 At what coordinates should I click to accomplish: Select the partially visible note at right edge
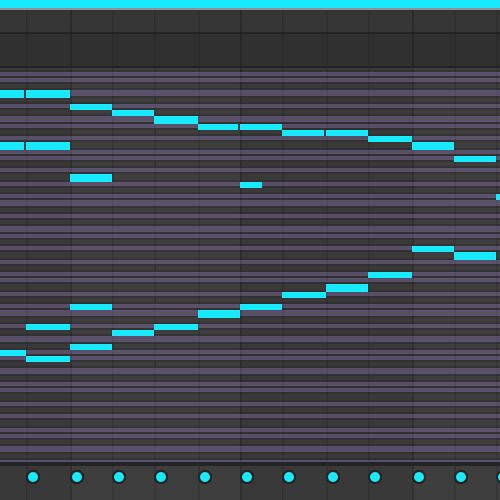click(x=498, y=197)
